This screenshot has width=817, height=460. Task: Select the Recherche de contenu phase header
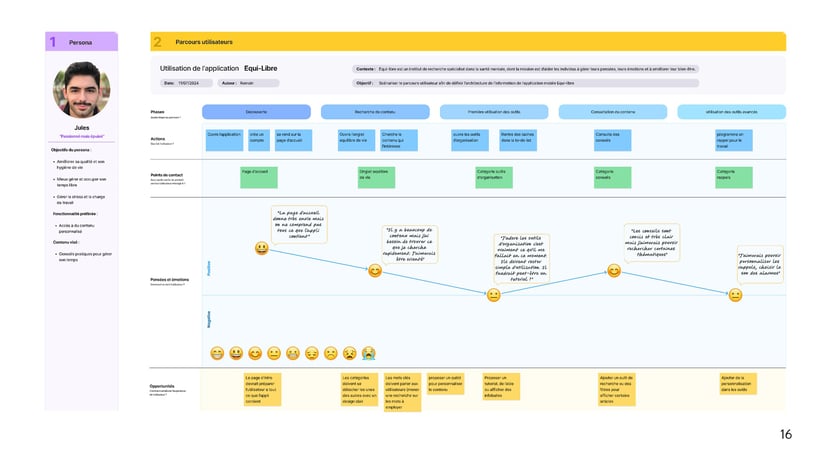(x=374, y=112)
